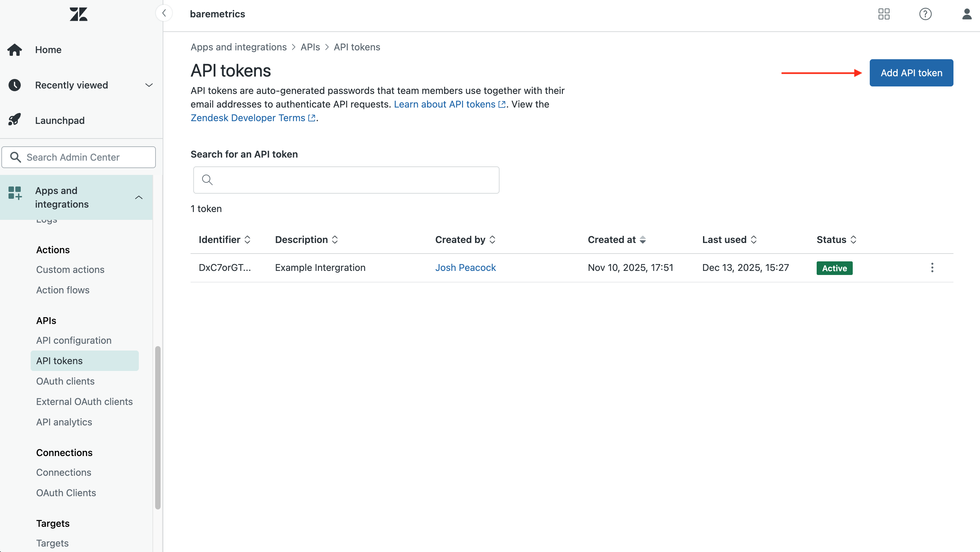Image resolution: width=980 pixels, height=552 pixels.
Task: Expand the Recently viewed dropdown
Action: tap(149, 85)
